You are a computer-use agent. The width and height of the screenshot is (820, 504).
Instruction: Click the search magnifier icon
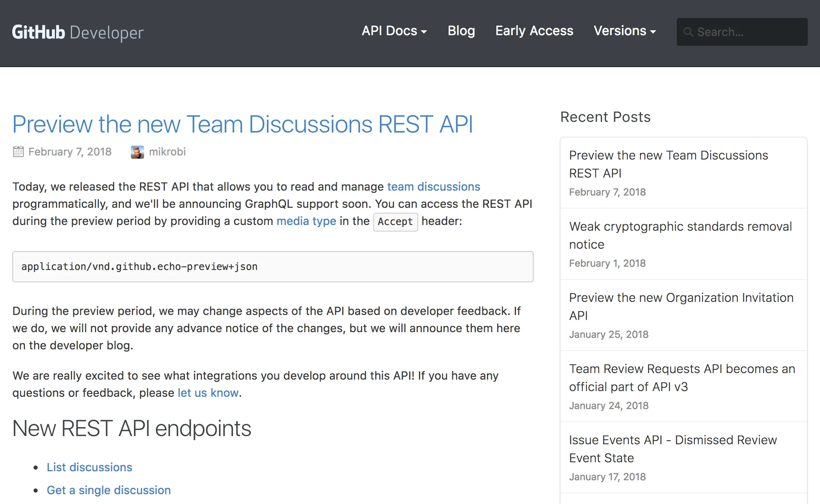(x=688, y=32)
